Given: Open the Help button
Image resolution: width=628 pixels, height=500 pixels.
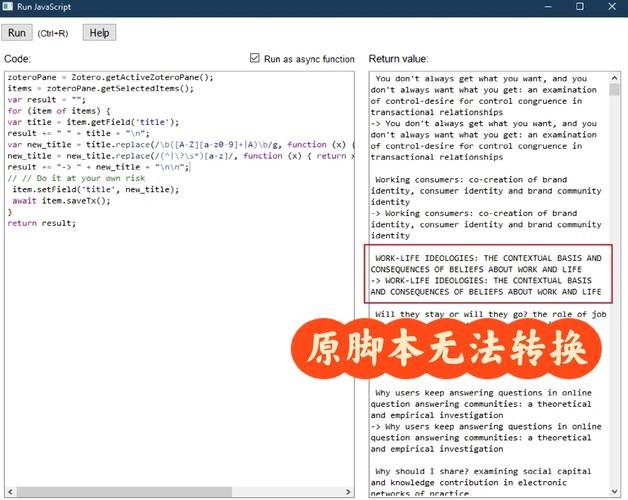Looking at the screenshot, I should 99,33.
